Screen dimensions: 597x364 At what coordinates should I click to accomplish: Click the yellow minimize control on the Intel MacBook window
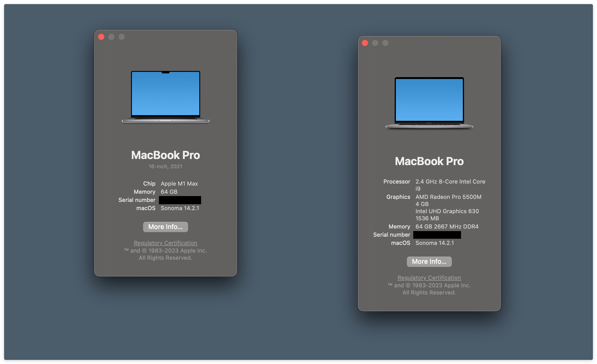(x=375, y=43)
